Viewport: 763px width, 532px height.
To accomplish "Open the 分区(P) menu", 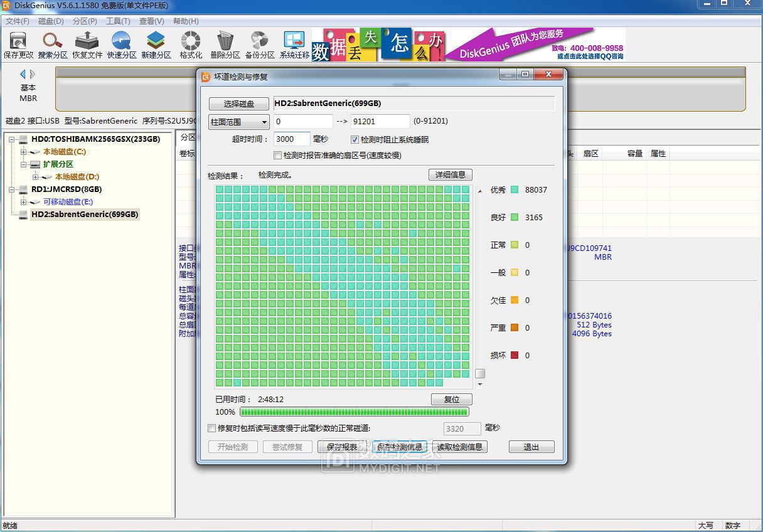I will pyautogui.click(x=85, y=21).
